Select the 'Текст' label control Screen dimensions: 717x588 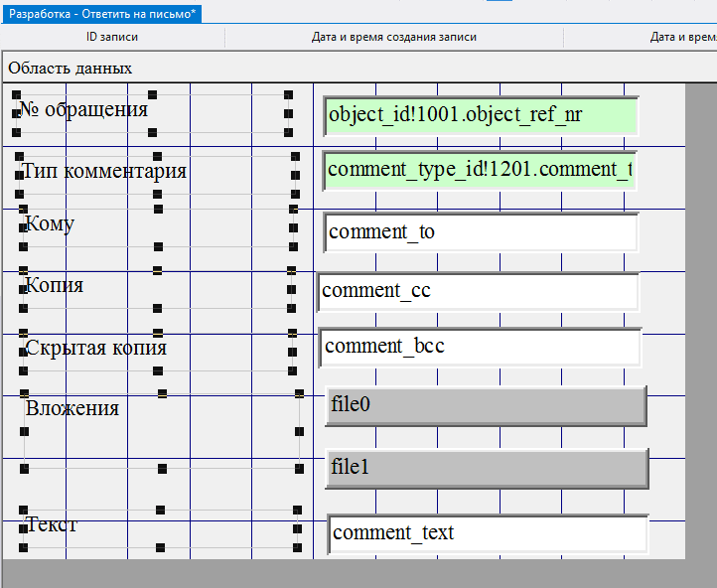click(x=52, y=524)
